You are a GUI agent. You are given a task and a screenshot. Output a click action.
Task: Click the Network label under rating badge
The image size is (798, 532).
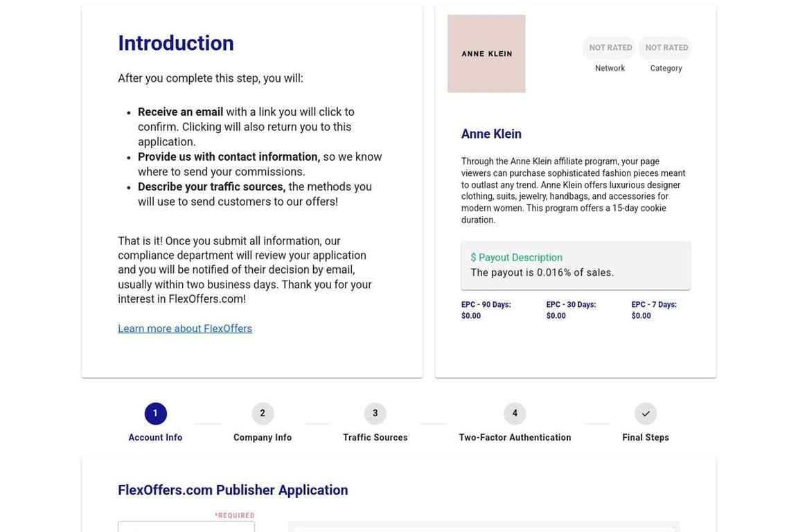point(610,68)
